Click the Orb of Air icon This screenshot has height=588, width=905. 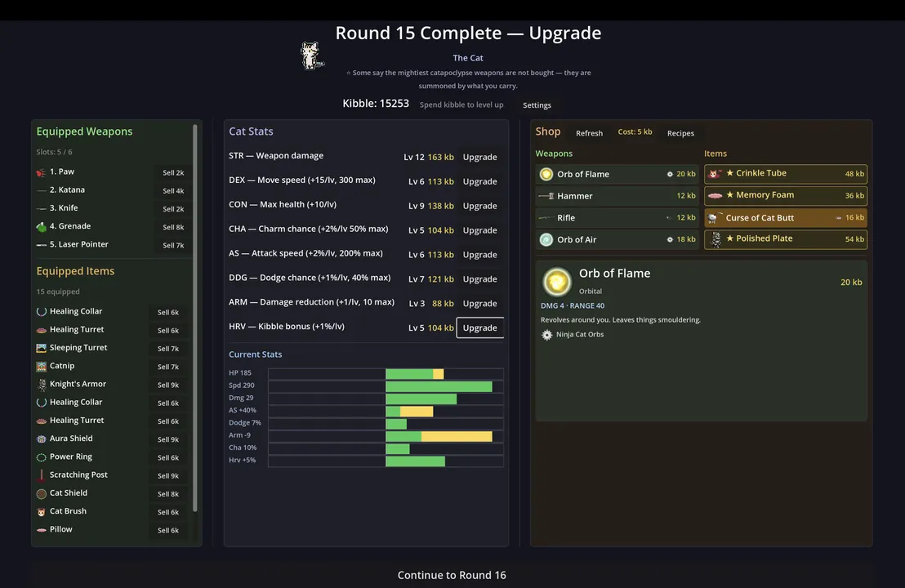tap(546, 239)
